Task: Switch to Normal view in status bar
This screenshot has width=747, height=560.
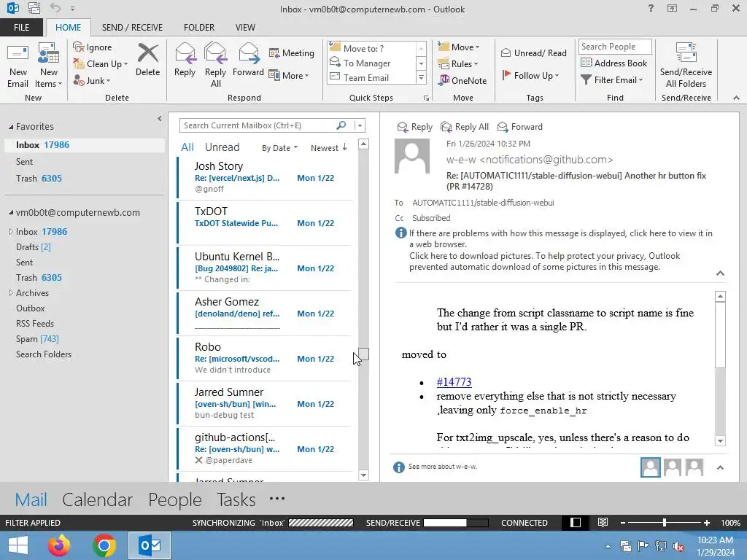Action: coord(576,522)
